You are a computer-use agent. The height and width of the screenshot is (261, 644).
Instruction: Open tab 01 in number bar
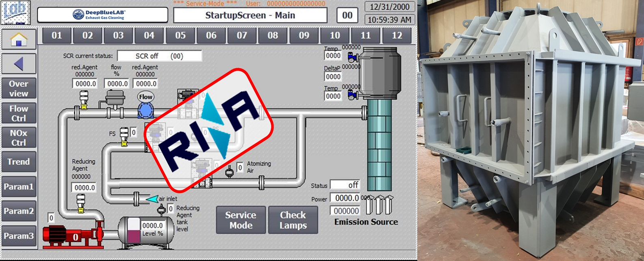pos(57,36)
